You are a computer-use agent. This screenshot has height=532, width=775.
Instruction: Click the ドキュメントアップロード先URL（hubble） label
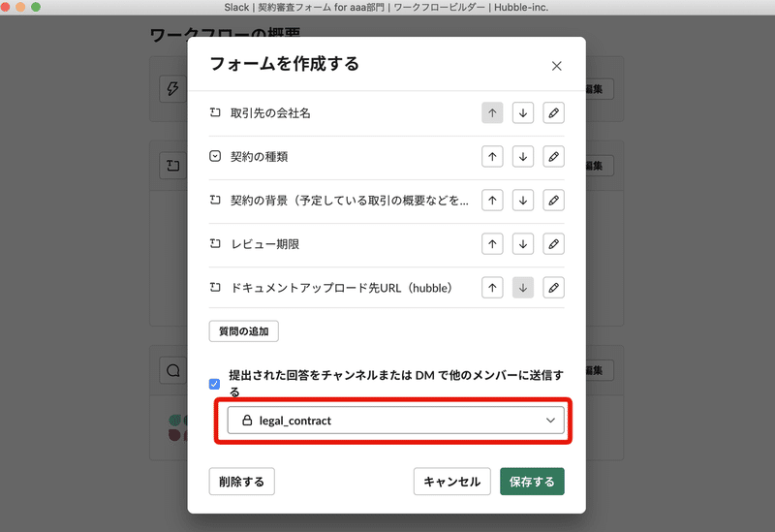(341, 288)
